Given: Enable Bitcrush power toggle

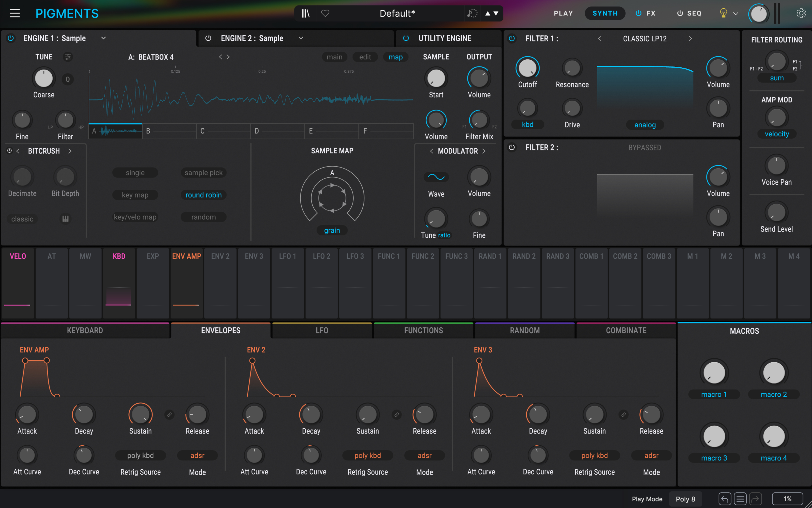Looking at the screenshot, I should coord(9,151).
